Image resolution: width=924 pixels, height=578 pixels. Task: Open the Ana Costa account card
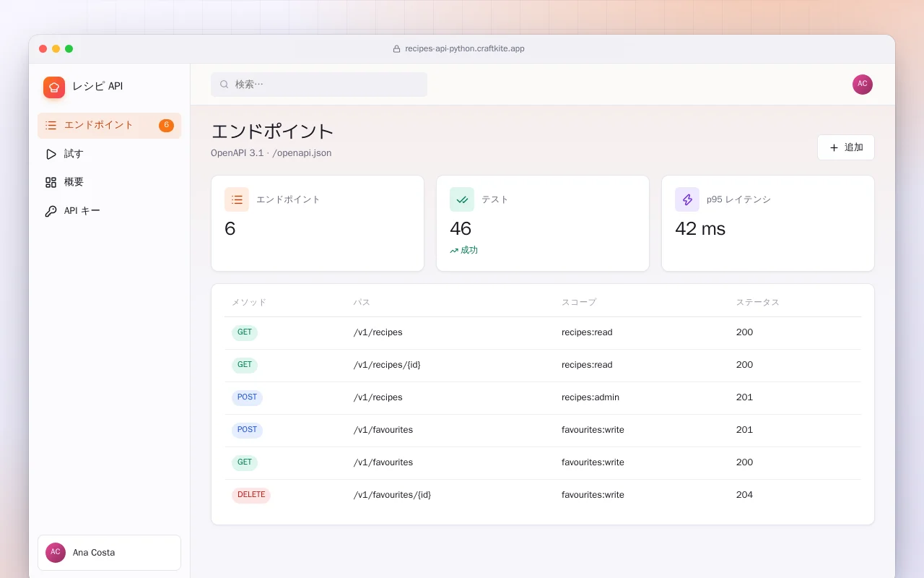pyautogui.click(x=110, y=553)
